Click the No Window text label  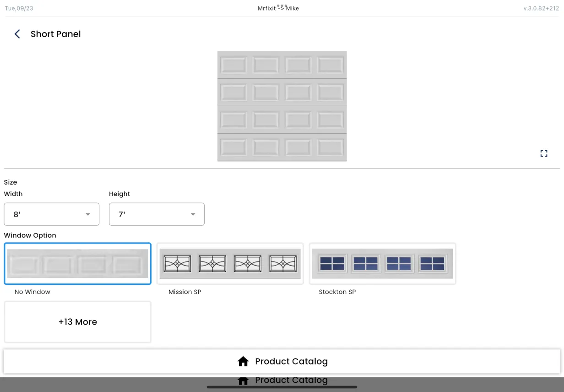click(33, 292)
